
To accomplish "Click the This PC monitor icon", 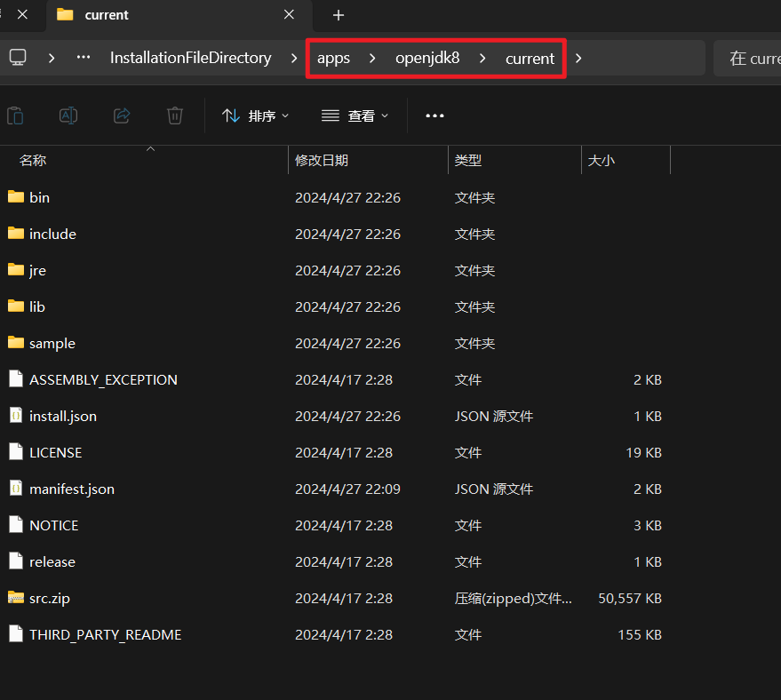I will 18,58.
